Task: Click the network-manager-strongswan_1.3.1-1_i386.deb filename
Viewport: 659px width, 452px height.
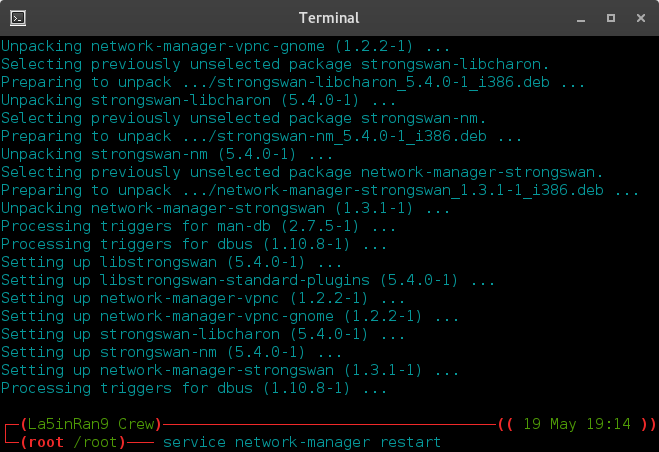Action: (x=410, y=190)
